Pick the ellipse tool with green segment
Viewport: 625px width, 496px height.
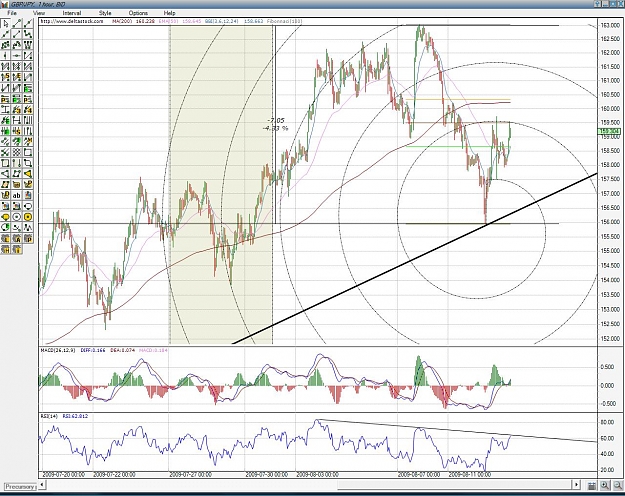(x=5, y=228)
